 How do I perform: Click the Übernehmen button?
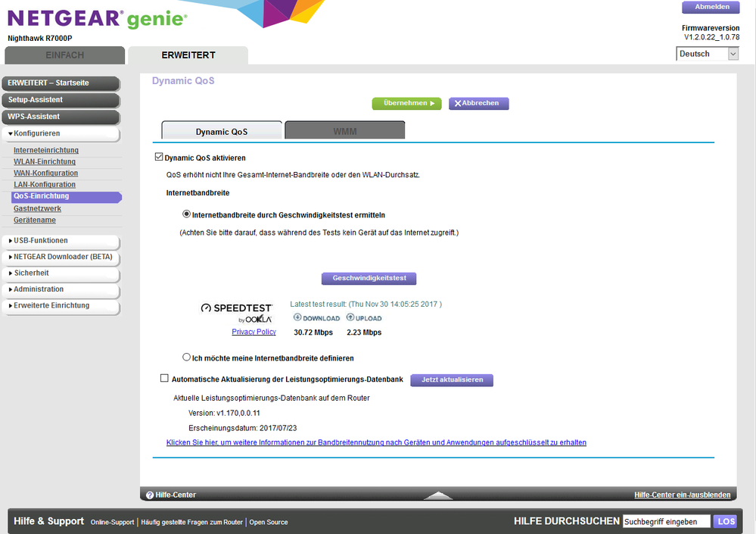pos(406,103)
